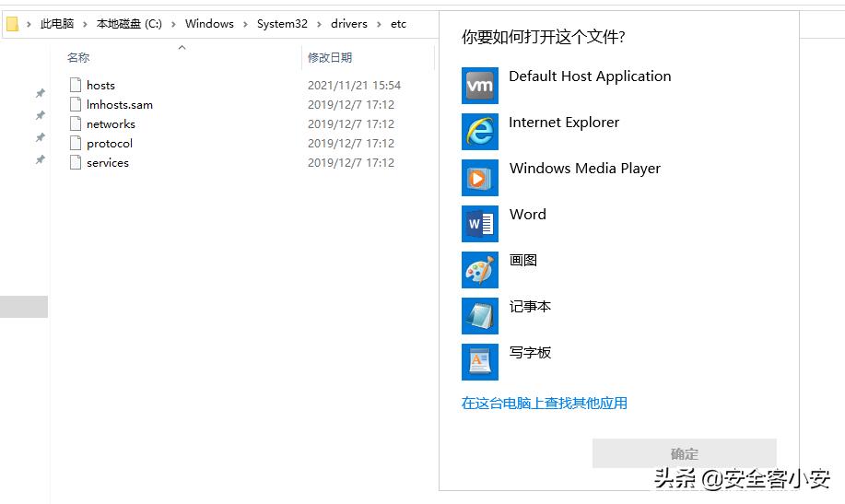
Task: Select the Internet Explorer label
Action: click(x=564, y=123)
